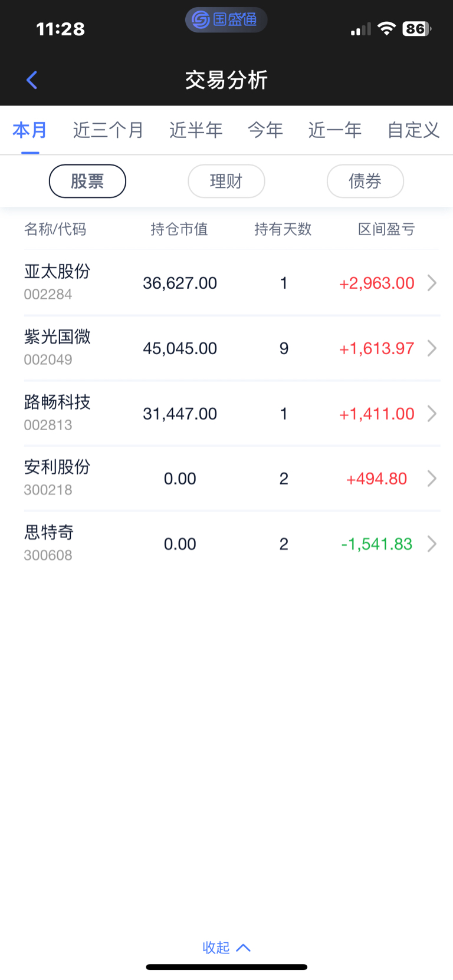453x980 pixels.
Task: Open 紫光国微 002049 stock name
Action: click(57, 348)
